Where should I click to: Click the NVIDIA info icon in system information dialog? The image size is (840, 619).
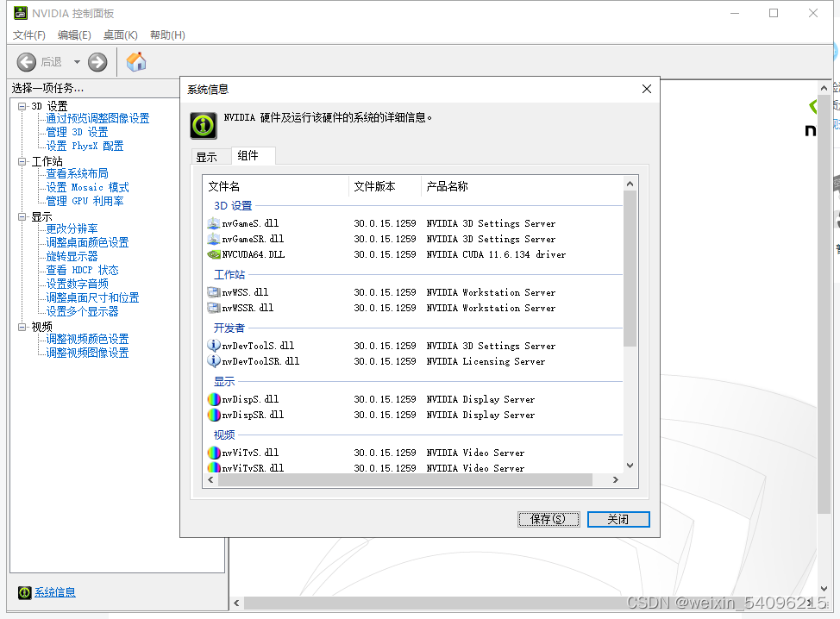pyautogui.click(x=203, y=127)
